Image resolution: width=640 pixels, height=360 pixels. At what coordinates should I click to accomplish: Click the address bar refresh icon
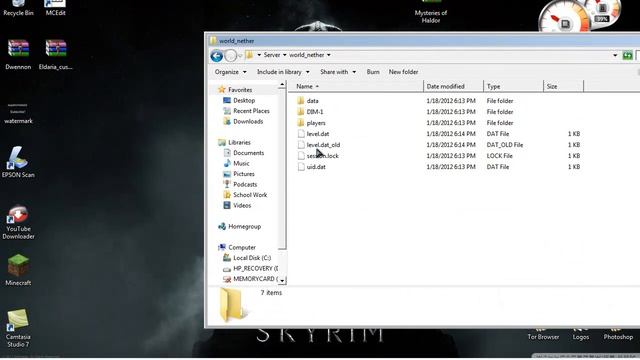pos(627,55)
